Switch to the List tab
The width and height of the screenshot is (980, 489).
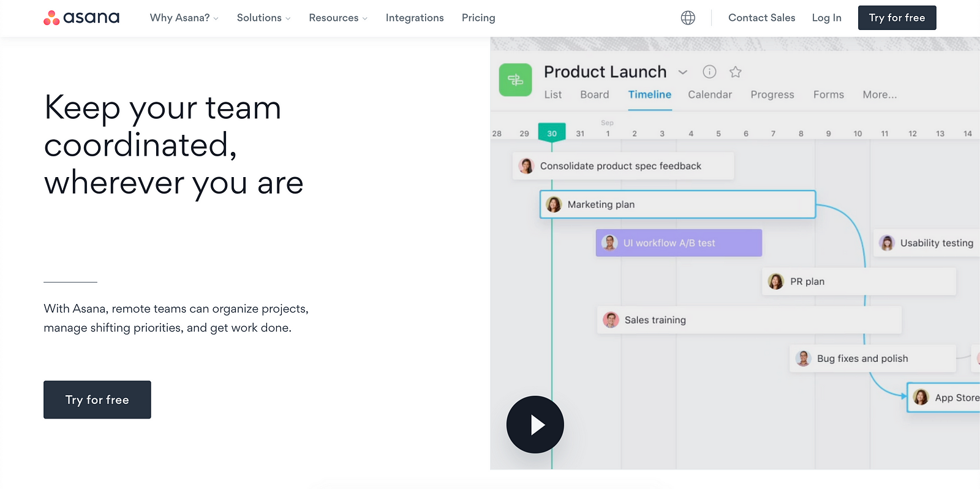(x=552, y=94)
